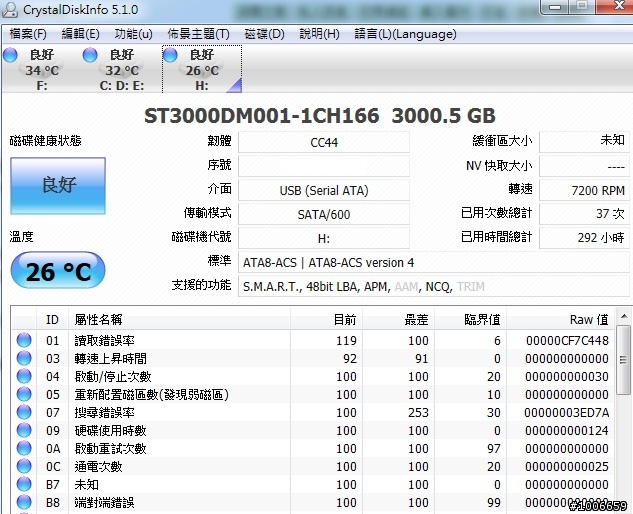Image resolution: width=633 pixels, height=514 pixels.
Task: Click status orb of attribute 09 硬碟使用時數
Action: point(24,430)
